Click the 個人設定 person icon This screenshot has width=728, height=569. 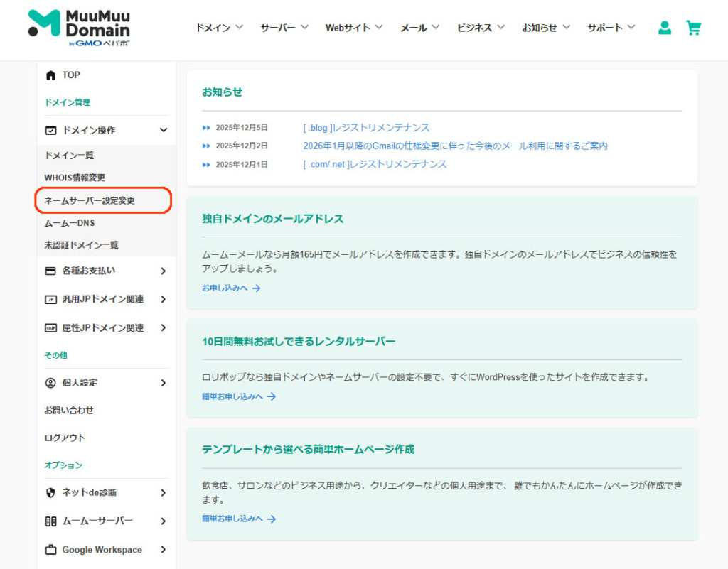[50, 383]
